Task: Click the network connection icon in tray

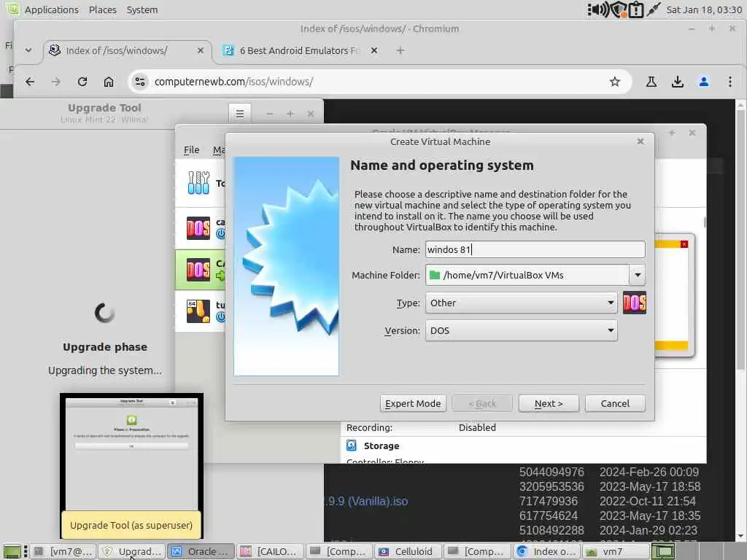Action: pyautogui.click(x=654, y=9)
